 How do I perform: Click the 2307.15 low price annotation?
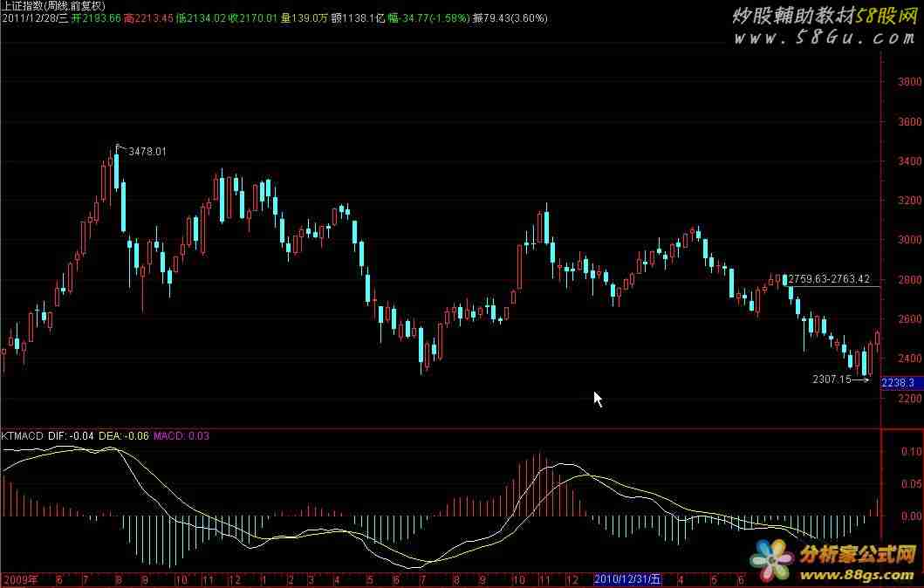(832, 379)
